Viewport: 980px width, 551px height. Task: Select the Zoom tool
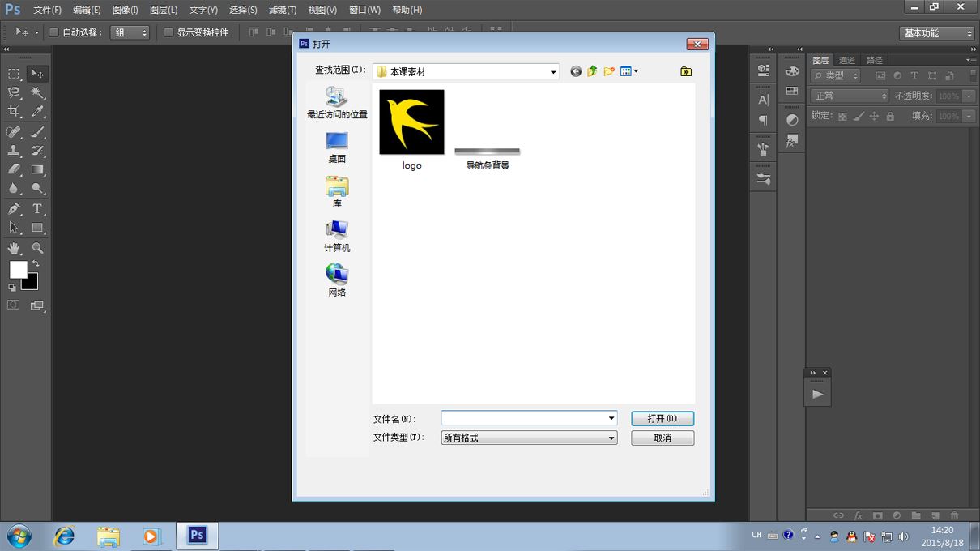coord(37,248)
